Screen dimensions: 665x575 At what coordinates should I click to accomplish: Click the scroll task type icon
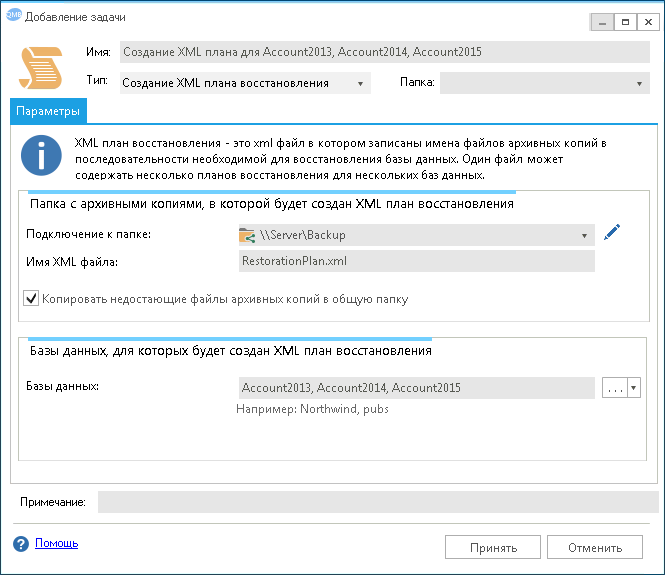(x=41, y=68)
